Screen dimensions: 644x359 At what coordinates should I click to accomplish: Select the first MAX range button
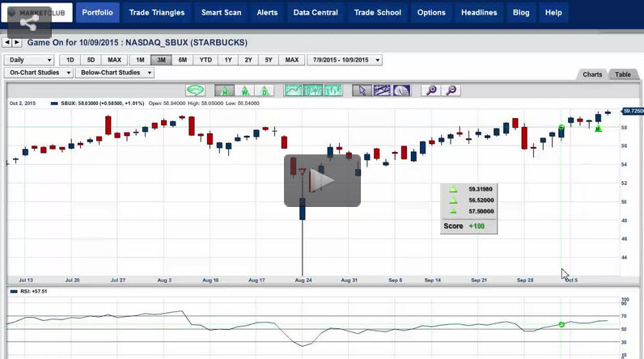(x=114, y=60)
